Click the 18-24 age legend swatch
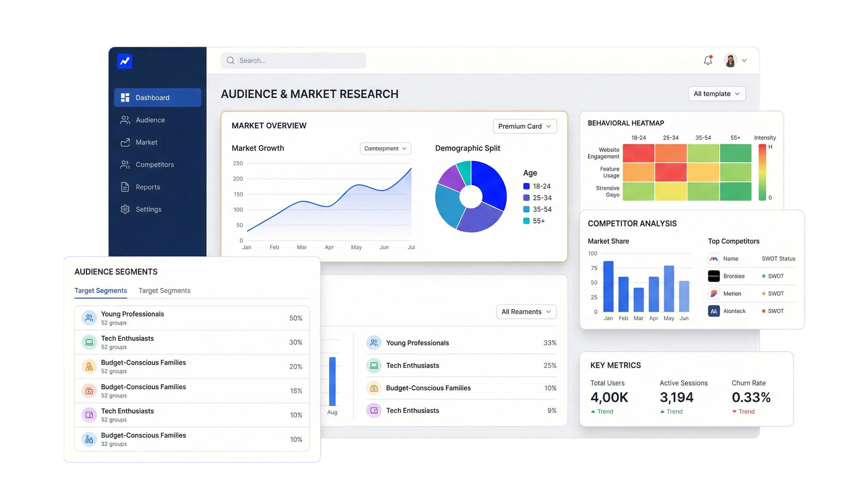868x485 pixels. coord(526,186)
